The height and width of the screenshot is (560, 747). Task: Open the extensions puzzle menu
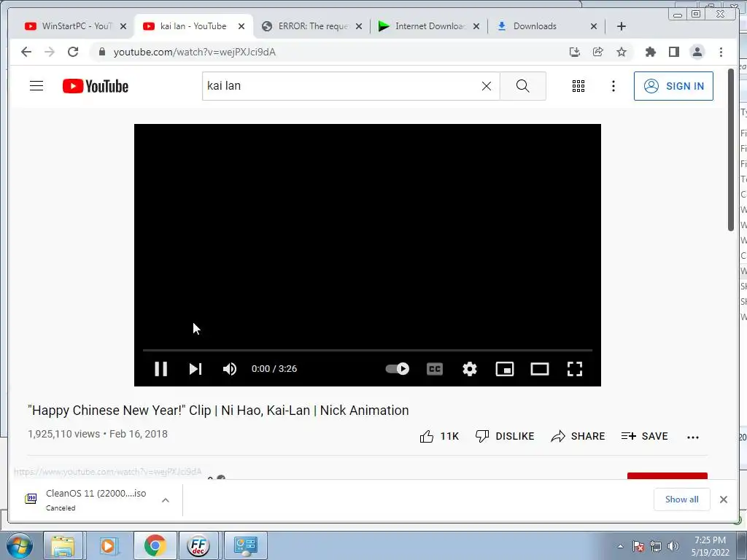[650, 52]
